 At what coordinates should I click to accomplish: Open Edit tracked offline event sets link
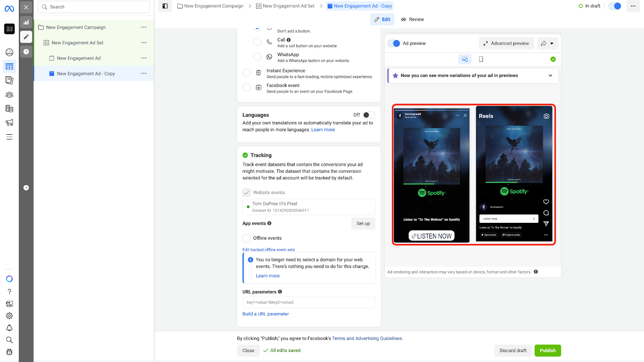[268, 250]
